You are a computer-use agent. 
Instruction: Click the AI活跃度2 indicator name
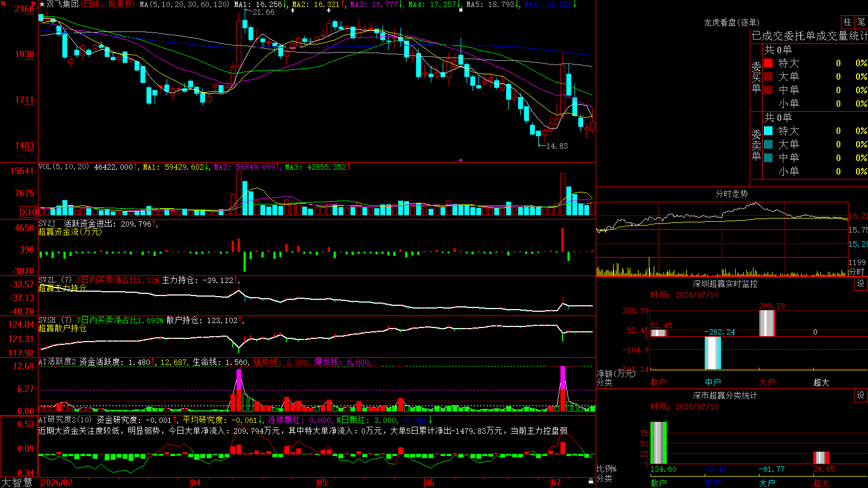tap(57, 362)
